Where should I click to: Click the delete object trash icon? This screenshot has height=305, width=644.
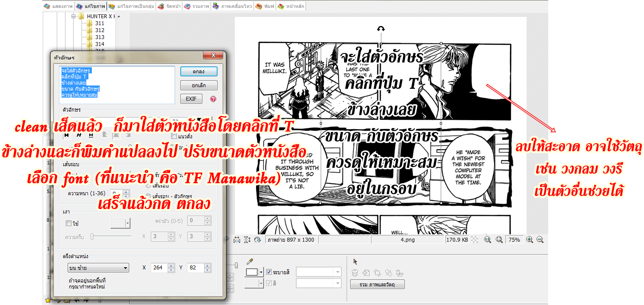point(355,273)
